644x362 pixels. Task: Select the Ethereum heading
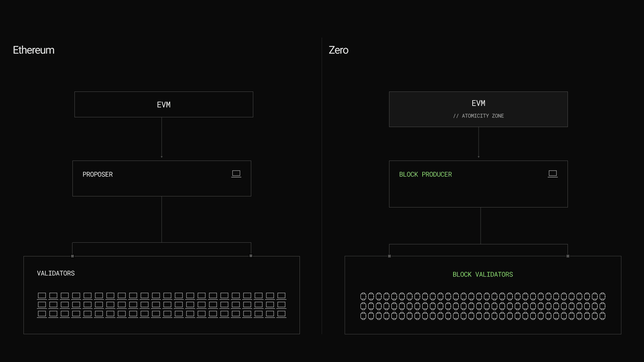(x=34, y=50)
